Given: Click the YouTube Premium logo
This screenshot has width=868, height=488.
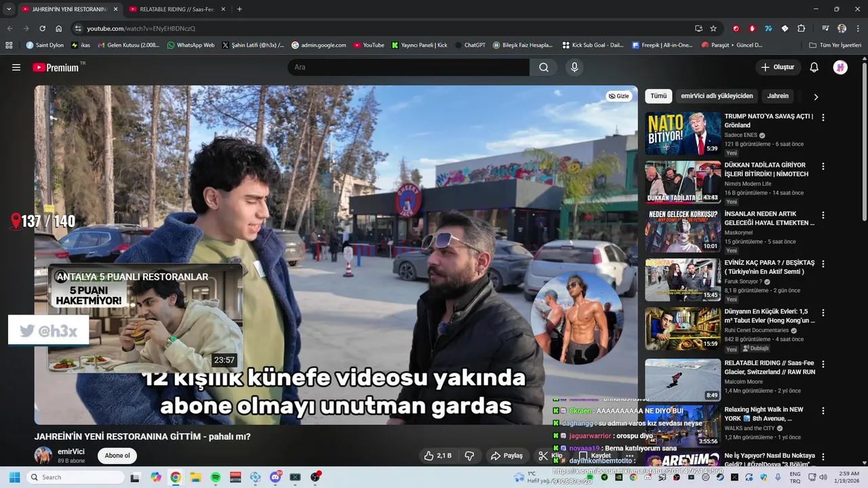Looking at the screenshot, I should click(56, 67).
